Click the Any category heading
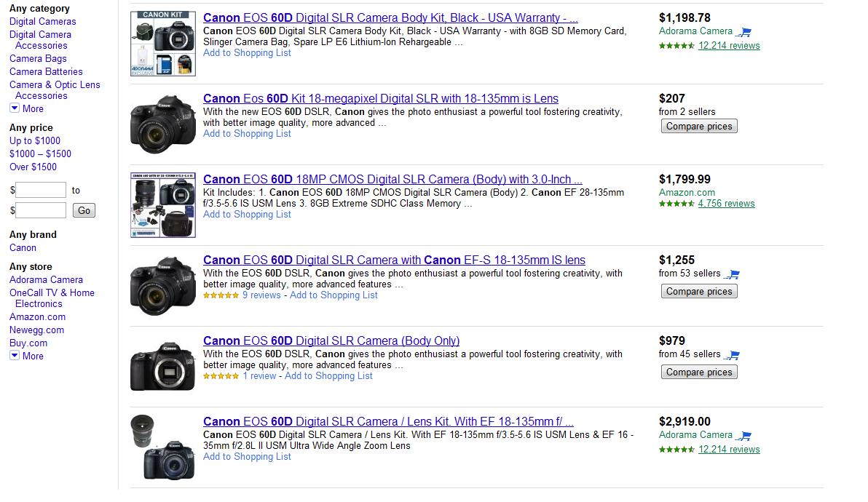The image size is (868, 502). [x=39, y=8]
